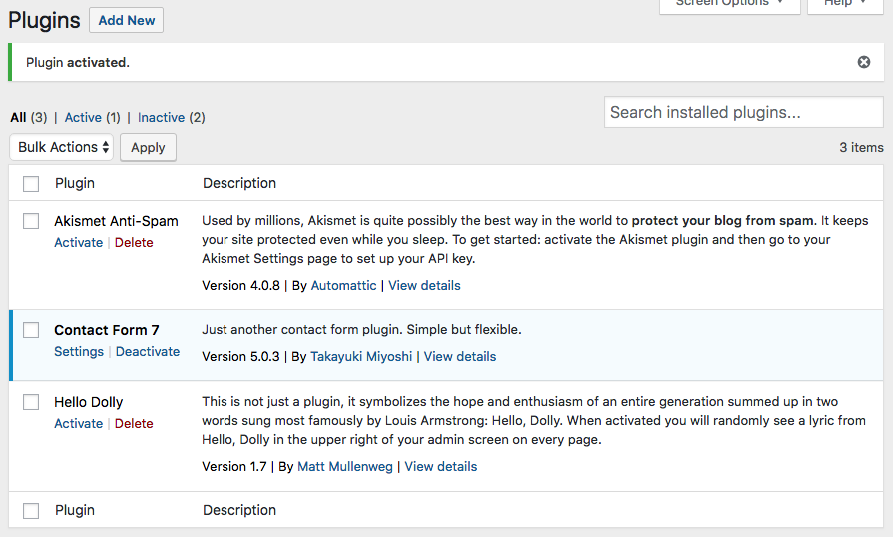Open the Takayuki Miyoshi author link
The image size is (893, 537).
coord(363,356)
